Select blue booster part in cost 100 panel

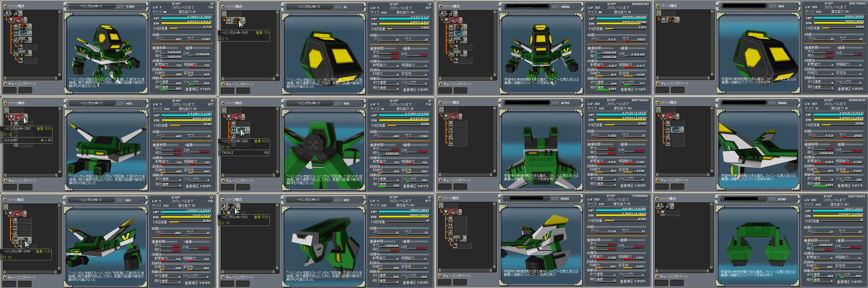[x=23, y=33]
